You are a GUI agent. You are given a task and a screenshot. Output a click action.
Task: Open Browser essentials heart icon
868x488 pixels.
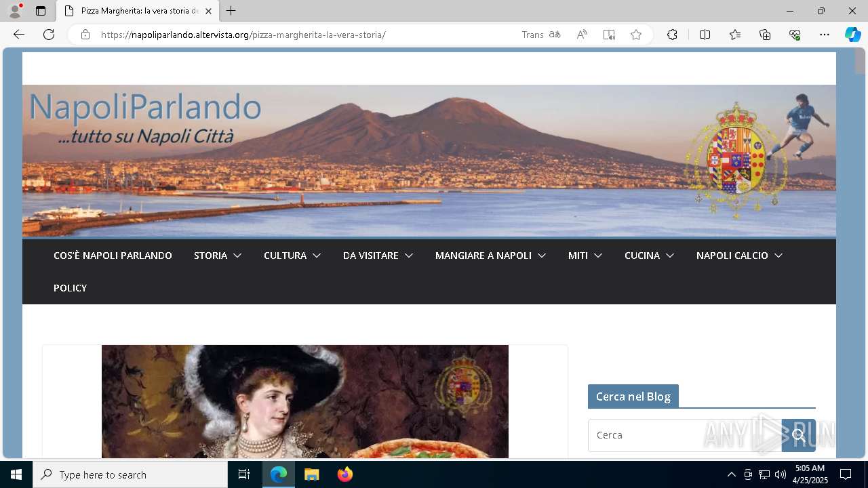[x=795, y=35]
